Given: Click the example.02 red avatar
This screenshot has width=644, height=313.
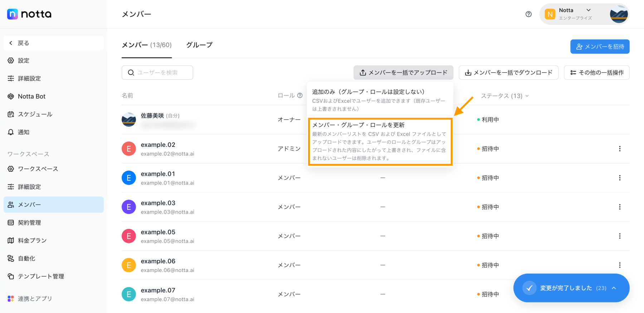Looking at the screenshot, I should click(129, 149).
